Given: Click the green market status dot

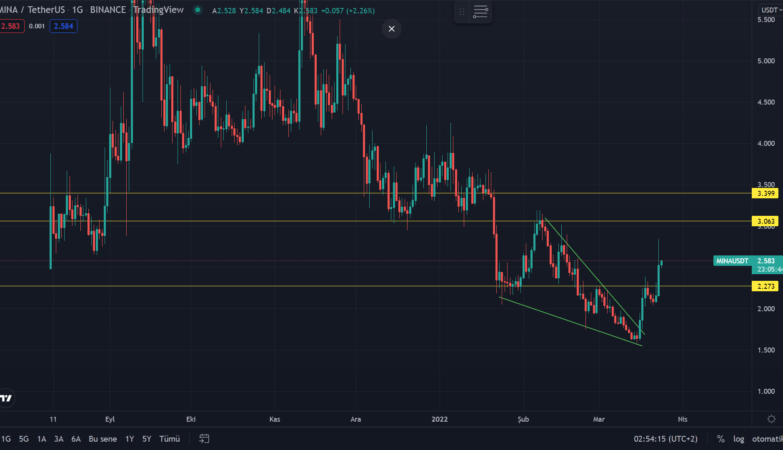Looking at the screenshot, I should point(197,10).
